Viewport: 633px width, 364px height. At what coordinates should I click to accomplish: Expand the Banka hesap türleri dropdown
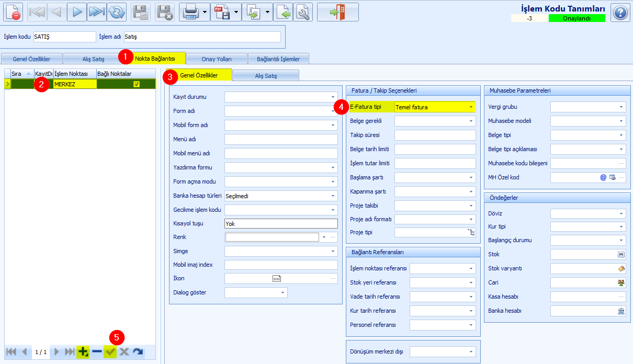(x=333, y=196)
